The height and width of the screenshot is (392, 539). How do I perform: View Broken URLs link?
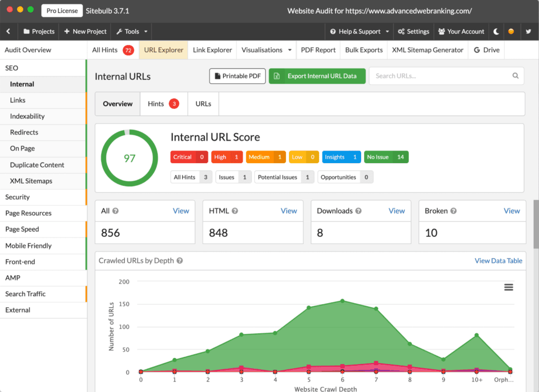[x=512, y=211]
